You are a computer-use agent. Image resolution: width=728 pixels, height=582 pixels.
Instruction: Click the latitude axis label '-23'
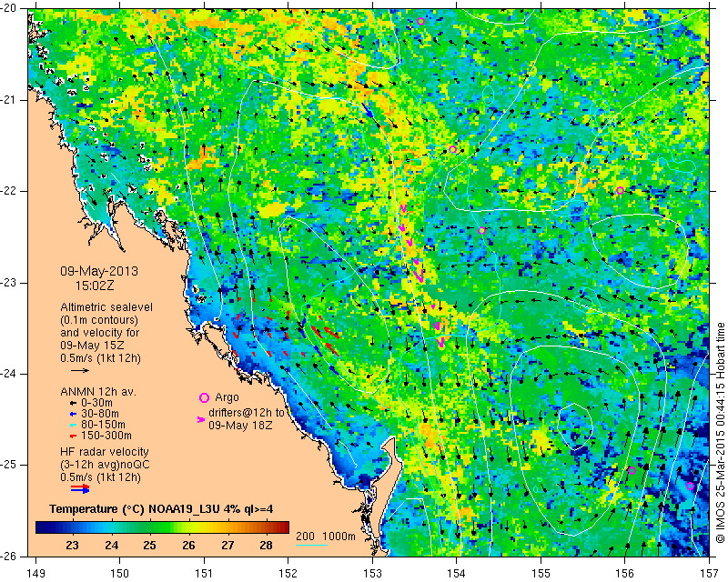pos(10,282)
